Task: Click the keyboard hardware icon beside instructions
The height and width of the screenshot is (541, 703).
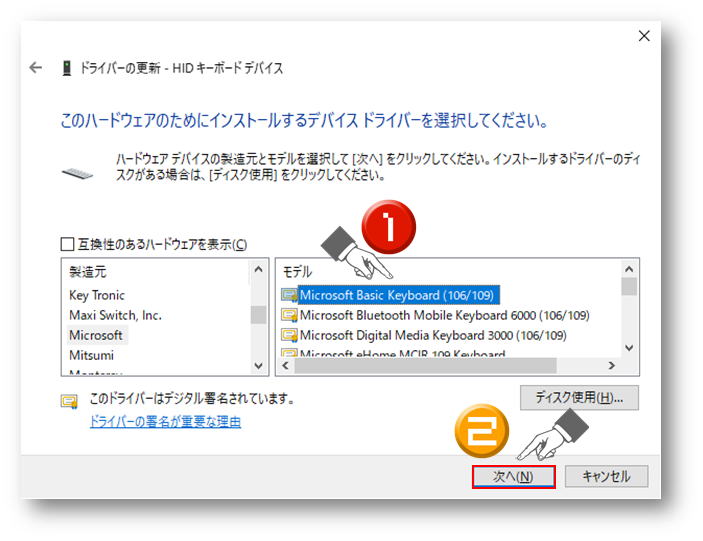Action: (x=77, y=173)
